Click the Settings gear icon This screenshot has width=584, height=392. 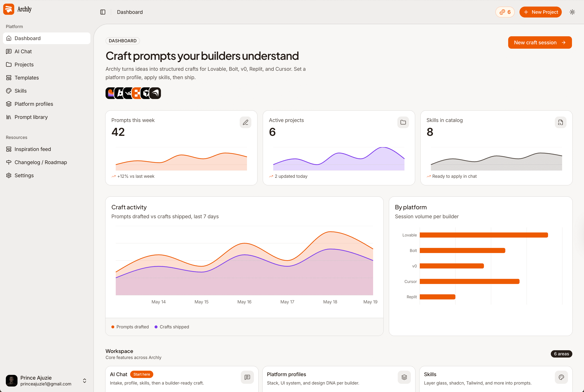click(9, 176)
